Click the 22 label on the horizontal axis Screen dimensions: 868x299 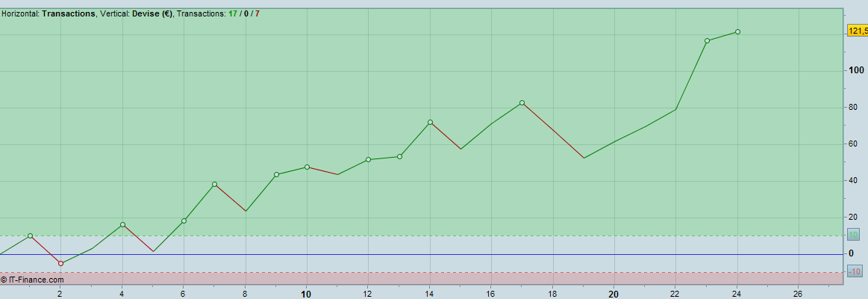click(x=675, y=294)
